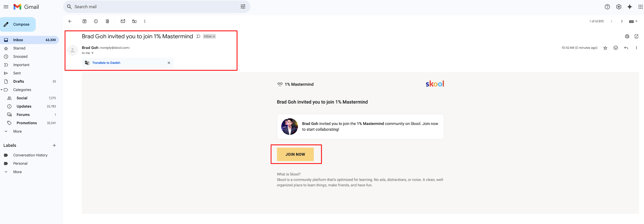The height and width of the screenshot is (224, 644).
Task: Reply to Brad Goh's message
Action: coord(626,48)
